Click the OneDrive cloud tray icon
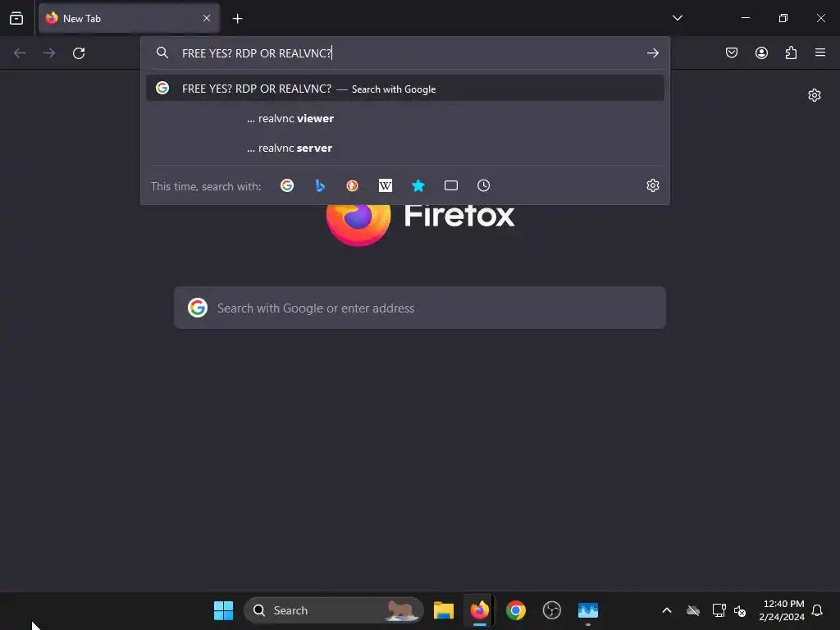Viewport: 840px width, 630px height. point(693,610)
